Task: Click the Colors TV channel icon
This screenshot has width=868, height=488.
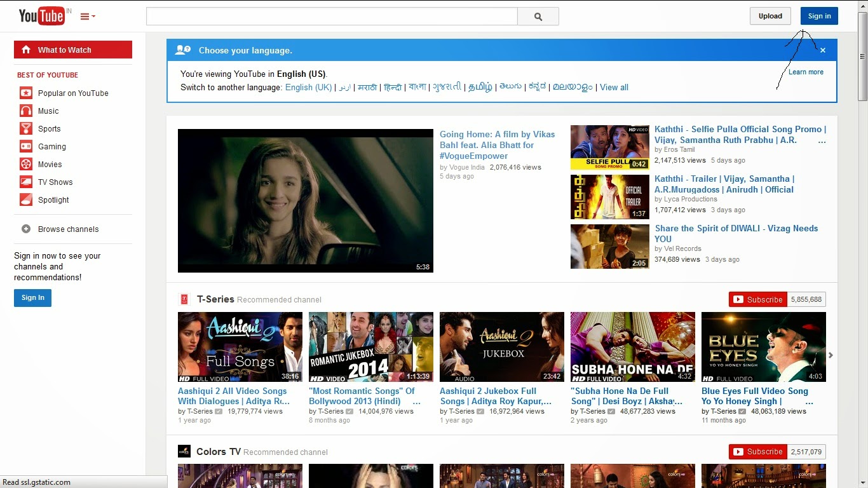Action: tap(184, 452)
